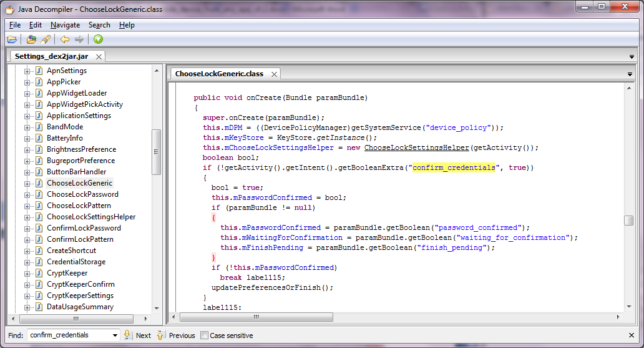Open the Search menu
The image size is (644, 348).
99,25
